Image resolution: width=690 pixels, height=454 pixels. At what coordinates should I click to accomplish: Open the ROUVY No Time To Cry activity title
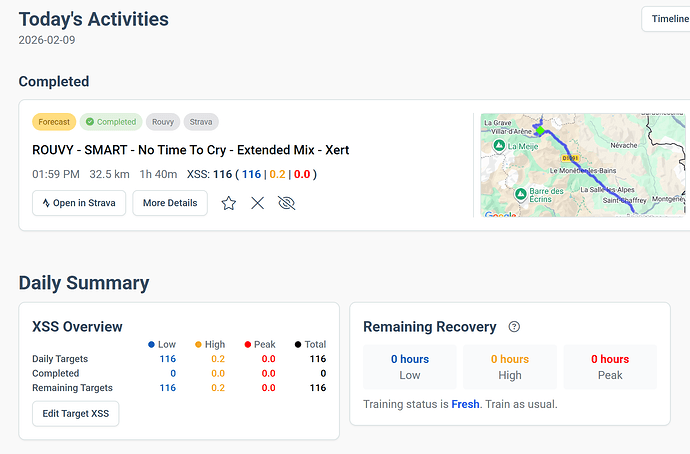[x=190, y=150]
